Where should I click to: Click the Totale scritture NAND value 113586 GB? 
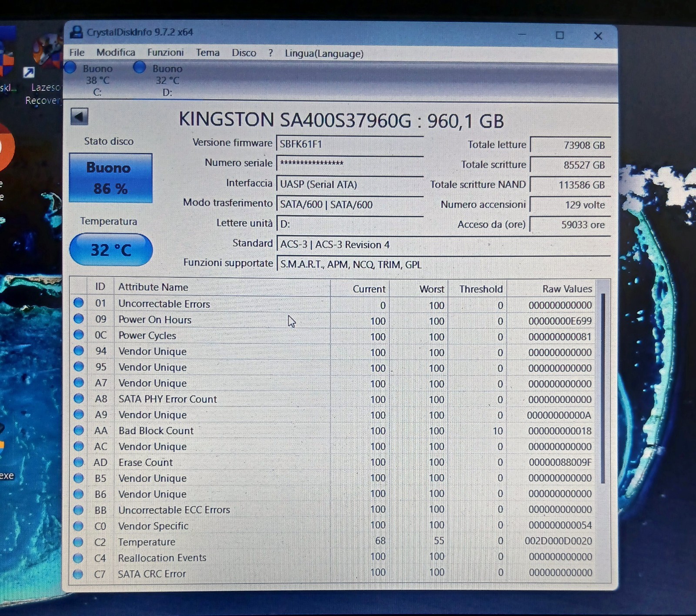tap(570, 185)
